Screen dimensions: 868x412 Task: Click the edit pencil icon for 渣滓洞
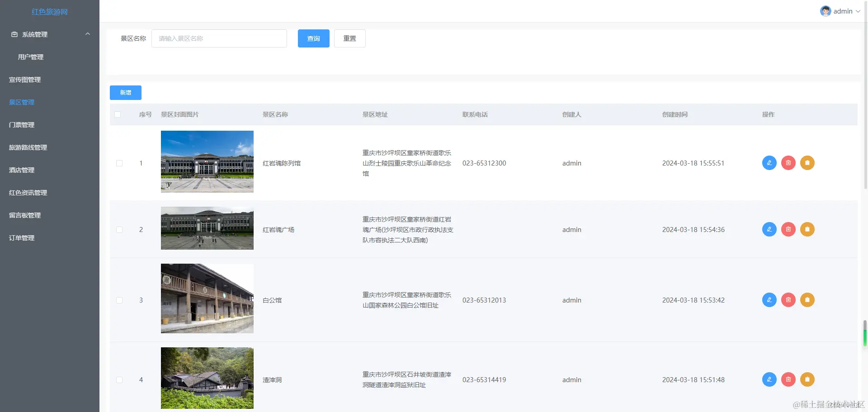coord(769,379)
